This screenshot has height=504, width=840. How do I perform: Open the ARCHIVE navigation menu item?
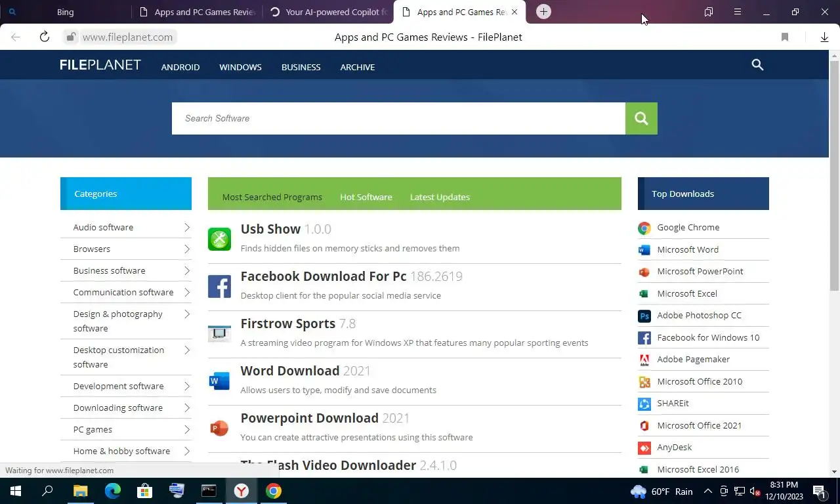[x=358, y=67]
